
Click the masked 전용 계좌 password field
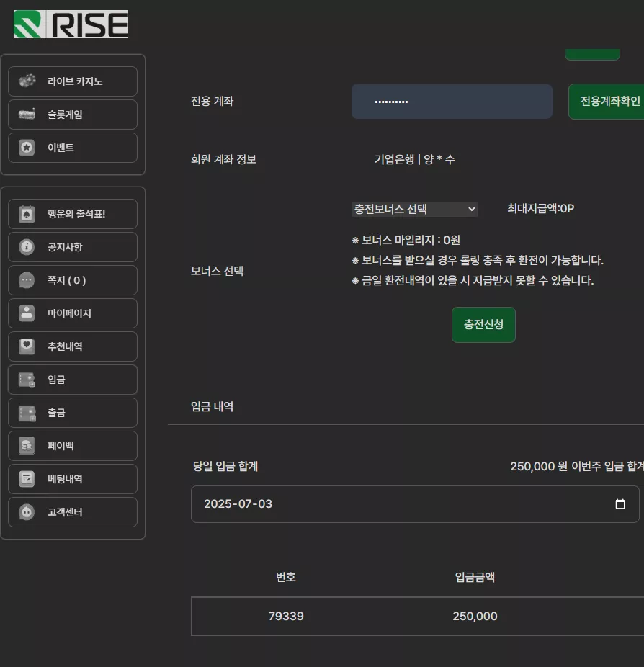click(x=452, y=102)
